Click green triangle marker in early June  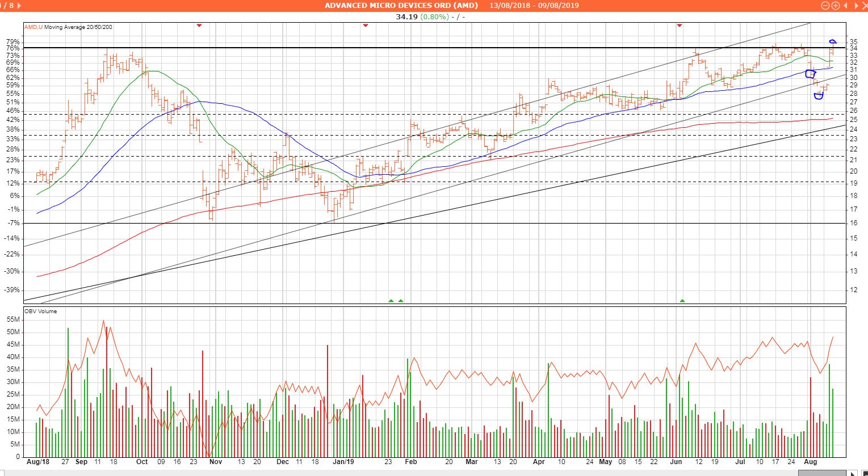pos(682,301)
